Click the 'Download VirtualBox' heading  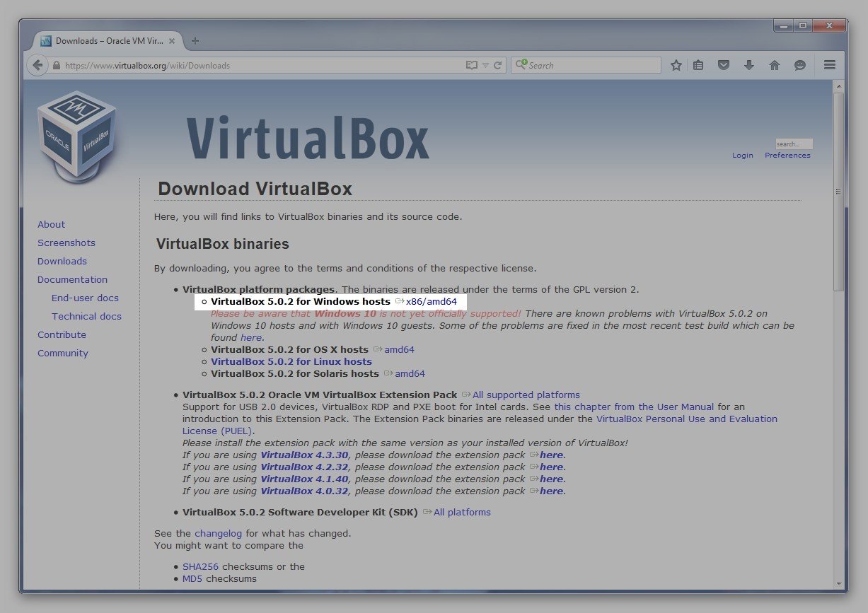pos(255,189)
